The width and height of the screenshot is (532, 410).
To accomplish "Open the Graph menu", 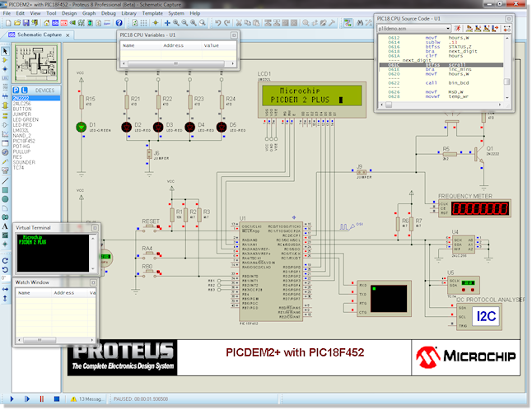I will pyautogui.click(x=89, y=13).
